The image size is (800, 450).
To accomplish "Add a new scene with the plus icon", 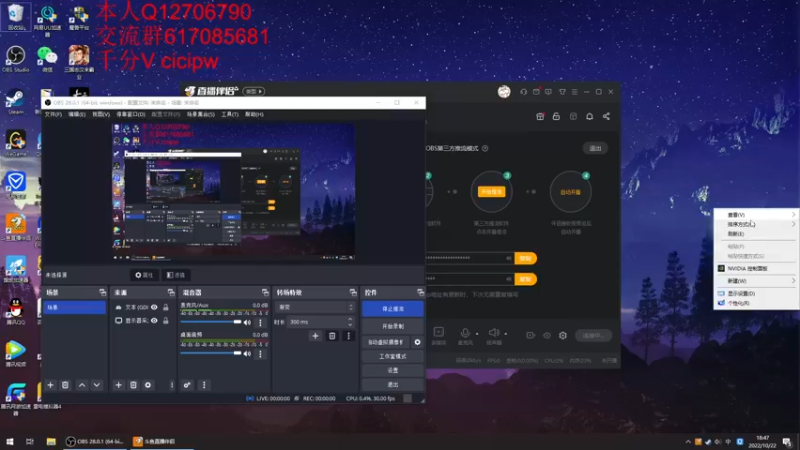I will coord(50,385).
